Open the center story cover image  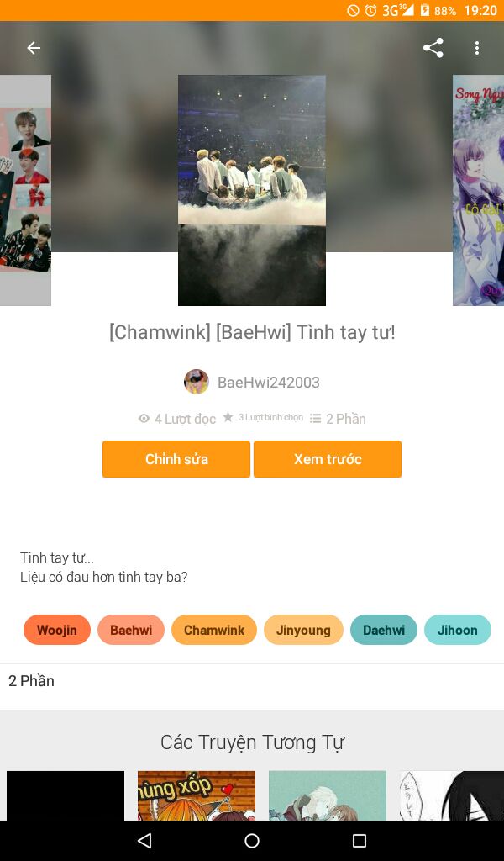coord(252,191)
